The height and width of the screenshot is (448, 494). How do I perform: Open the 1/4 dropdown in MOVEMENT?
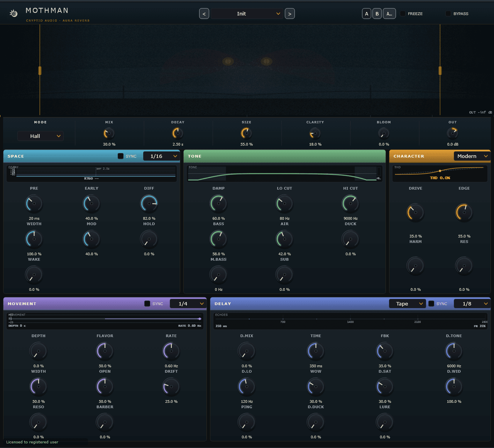pos(188,304)
